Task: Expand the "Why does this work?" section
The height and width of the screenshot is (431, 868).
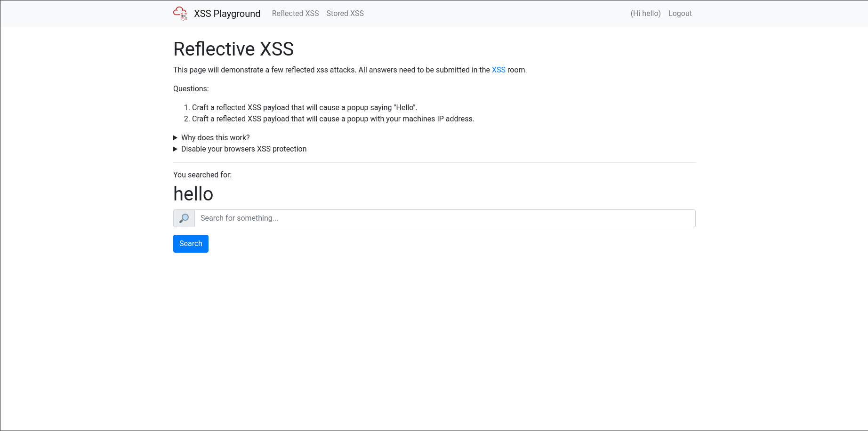Action: coord(215,137)
